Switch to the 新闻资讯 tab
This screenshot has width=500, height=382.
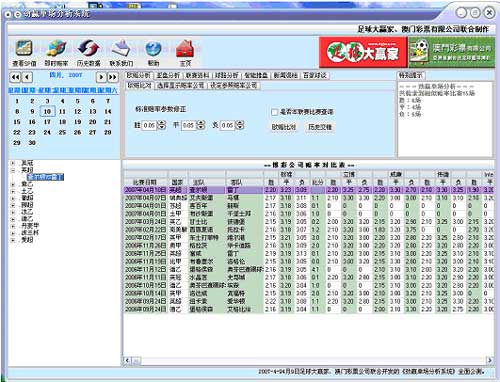pyautogui.click(x=285, y=75)
